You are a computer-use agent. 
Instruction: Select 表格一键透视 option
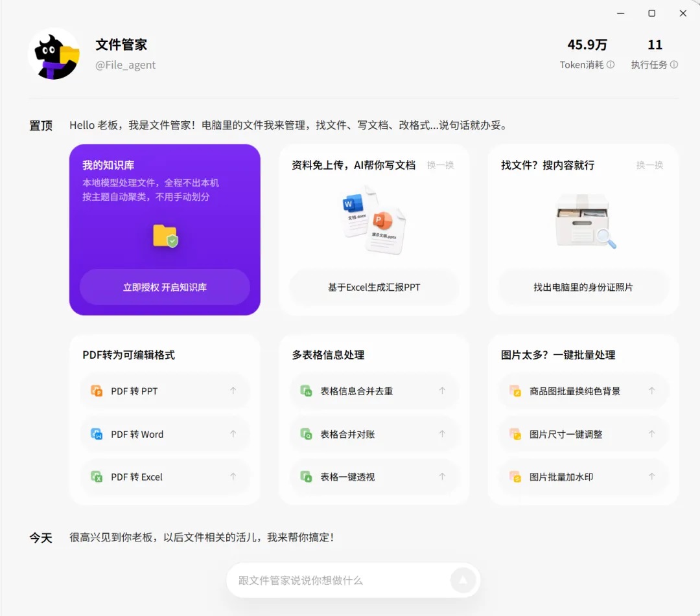tap(374, 476)
